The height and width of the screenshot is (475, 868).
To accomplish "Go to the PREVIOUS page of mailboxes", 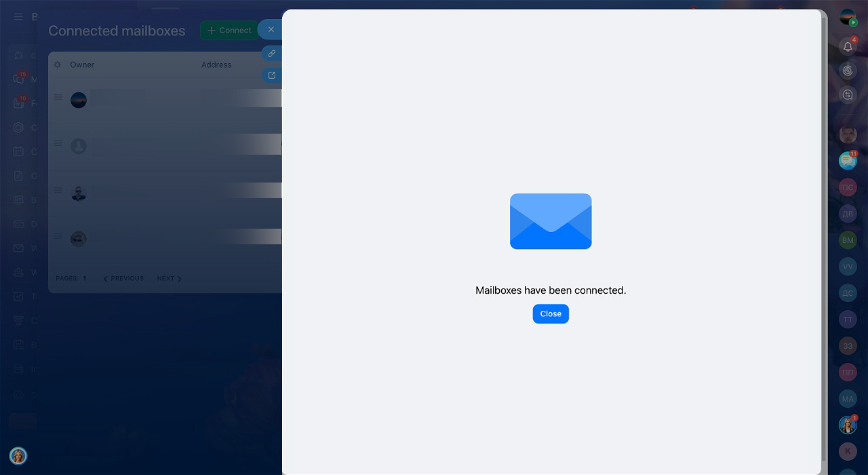I will click(x=123, y=279).
